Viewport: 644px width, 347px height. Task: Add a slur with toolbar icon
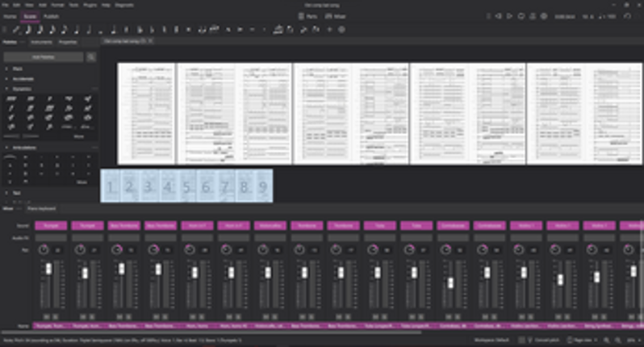click(214, 30)
